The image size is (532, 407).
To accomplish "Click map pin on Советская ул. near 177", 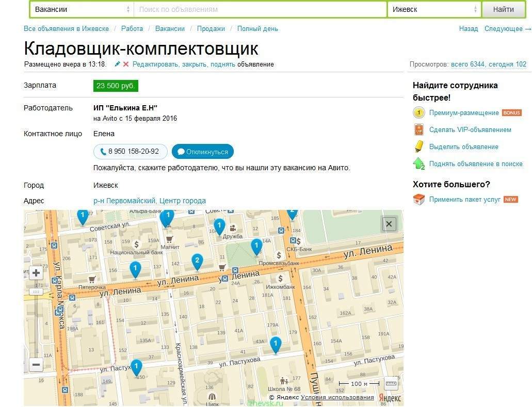I will [x=83, y=217].
